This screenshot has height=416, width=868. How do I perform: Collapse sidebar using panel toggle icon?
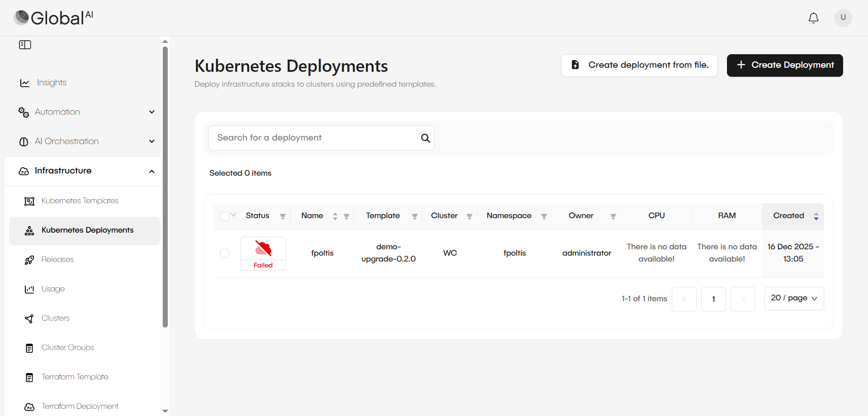pos(25,45)
